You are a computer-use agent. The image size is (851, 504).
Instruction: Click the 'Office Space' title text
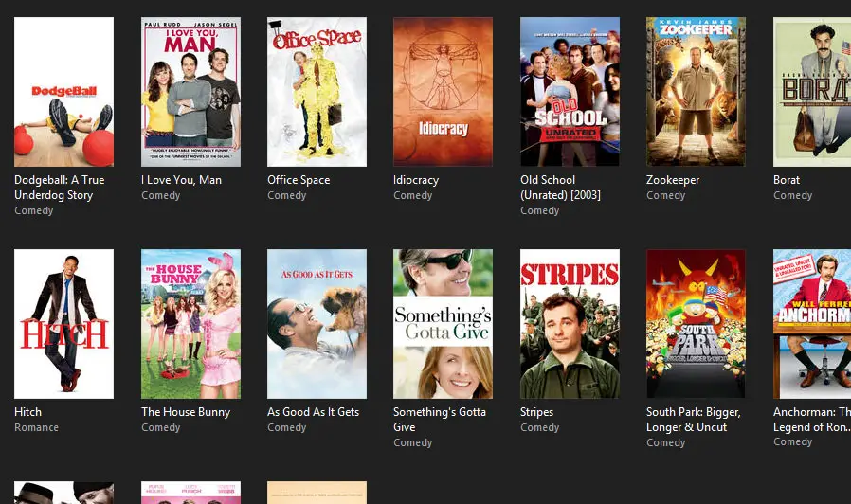(299, 180)
